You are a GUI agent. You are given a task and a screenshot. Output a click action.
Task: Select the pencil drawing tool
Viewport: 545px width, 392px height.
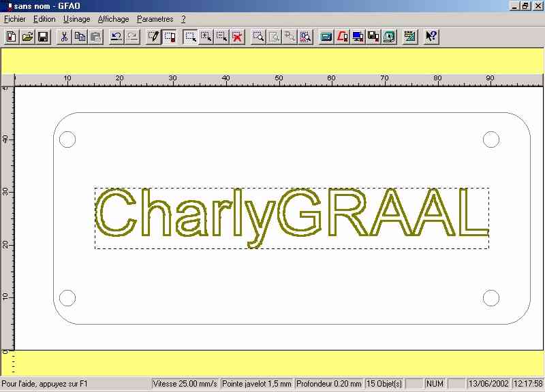pyautogui.click(x=153, y=37)
